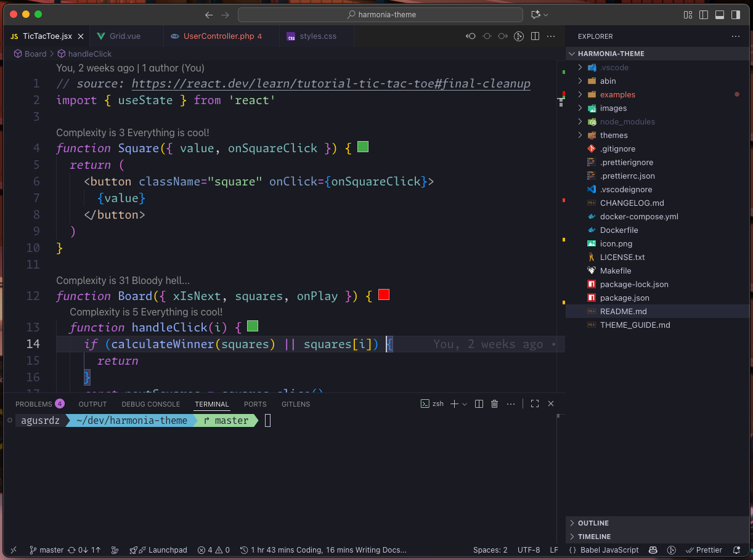
Task: Switch to the Grid.vue tab
Action: [x=124, y=36]
